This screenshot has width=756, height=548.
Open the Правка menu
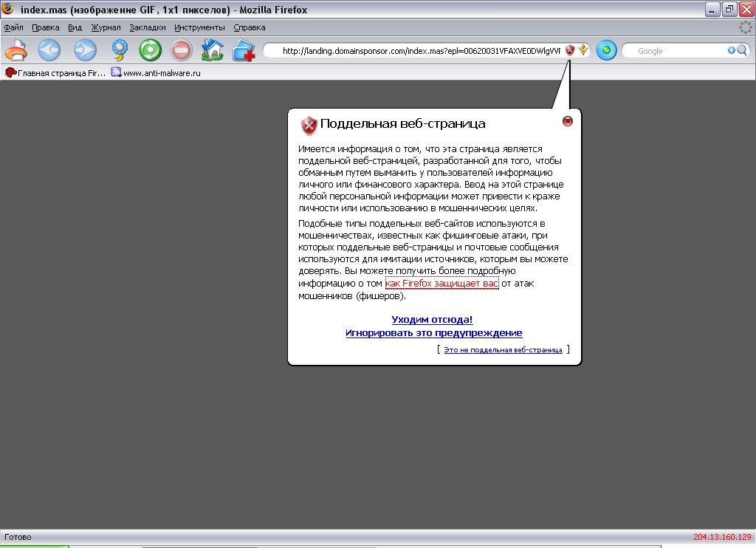pos(45,27)
